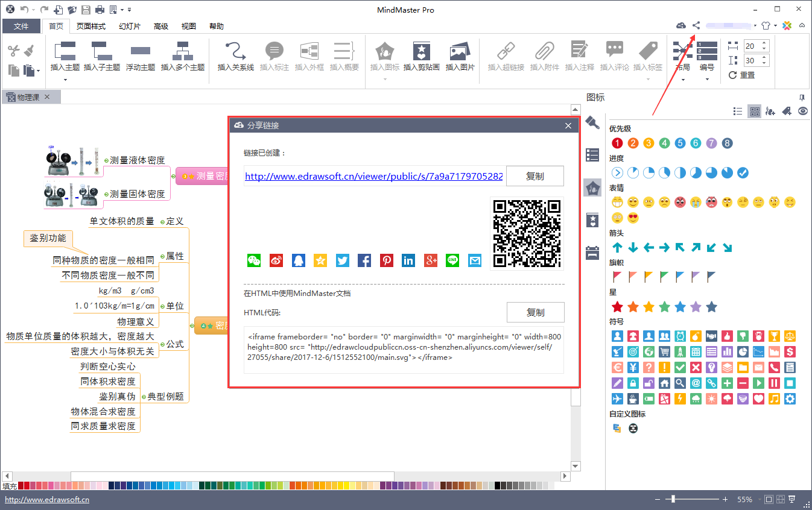Collapse the 定义 branch node

tap(163, 222)
